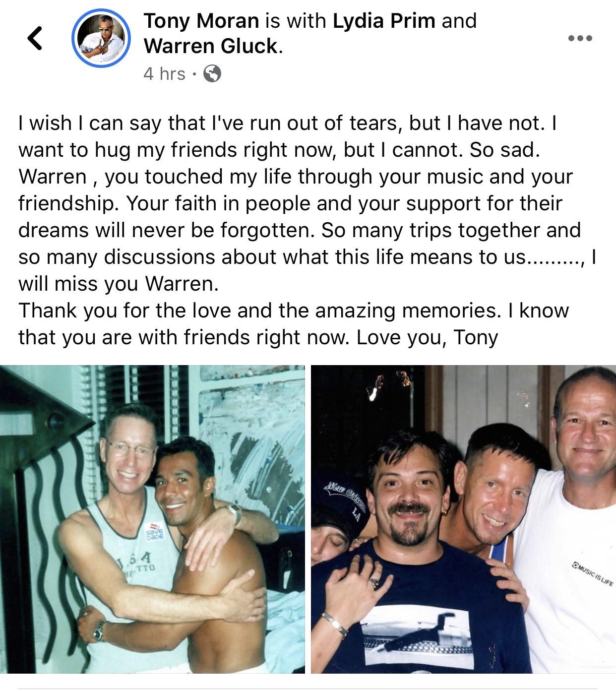Tap the post text starting 'I wish I can say'
This screenshot has width=616, height=692.
(x=307, y=203)
